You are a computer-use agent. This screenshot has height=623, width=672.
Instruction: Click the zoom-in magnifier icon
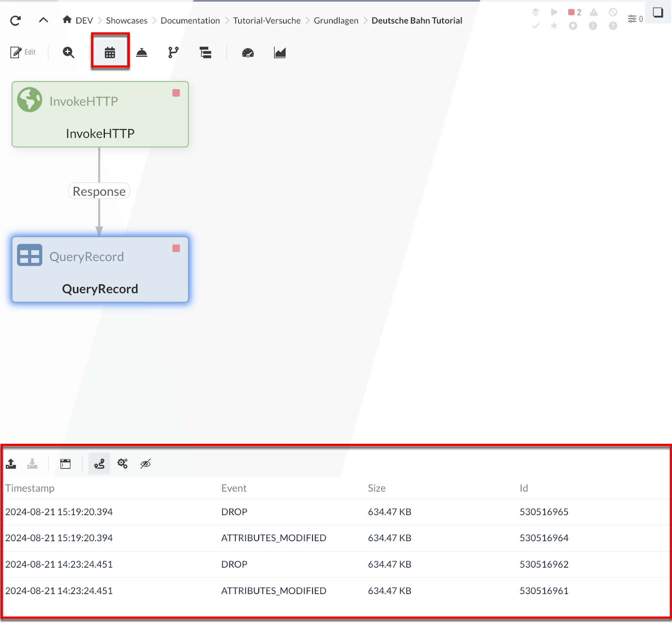point(68,52)
